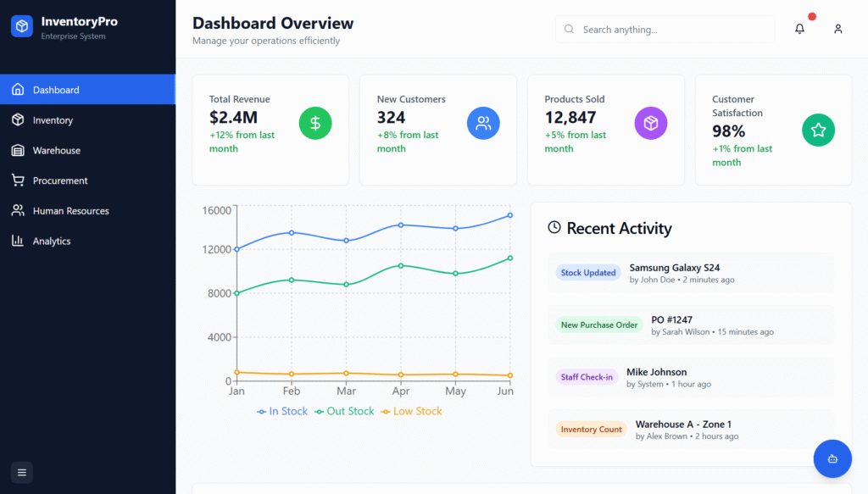The image size is (868, 494).
Task: Click the InventoryPro cube logo
Action: 22,27
